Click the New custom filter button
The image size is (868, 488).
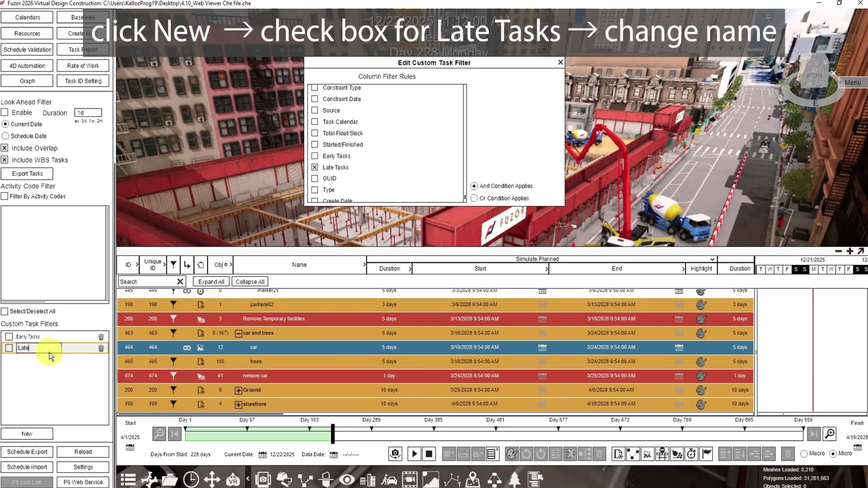tap(27, 434)
